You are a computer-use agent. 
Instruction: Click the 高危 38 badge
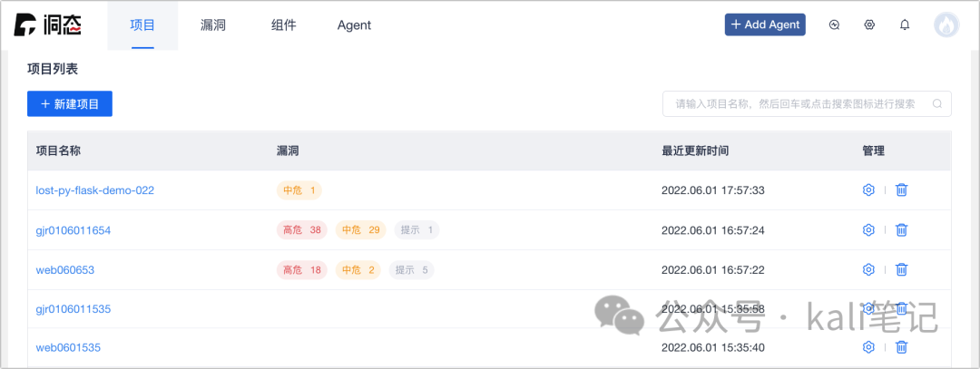click(302, 229)
